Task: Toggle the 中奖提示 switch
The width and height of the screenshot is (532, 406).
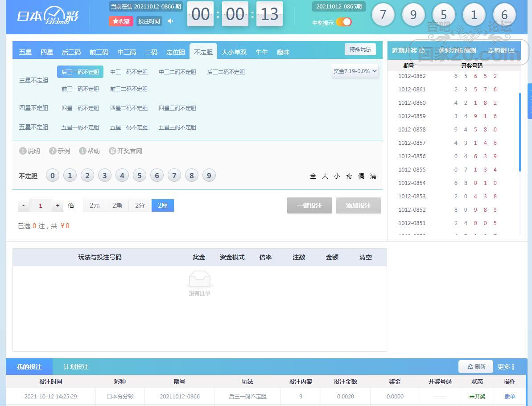Action: tap(343, 22)
